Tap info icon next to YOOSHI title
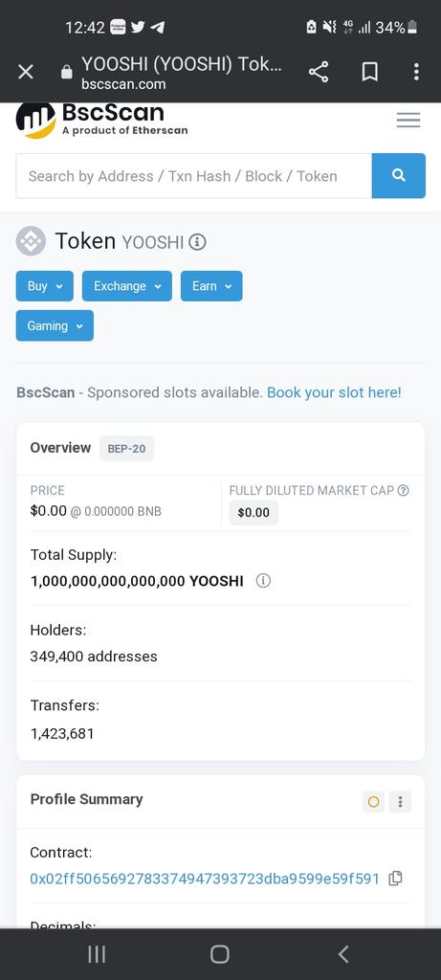The image size is (441, 980). pyautogui.click(x=197, y=242)
